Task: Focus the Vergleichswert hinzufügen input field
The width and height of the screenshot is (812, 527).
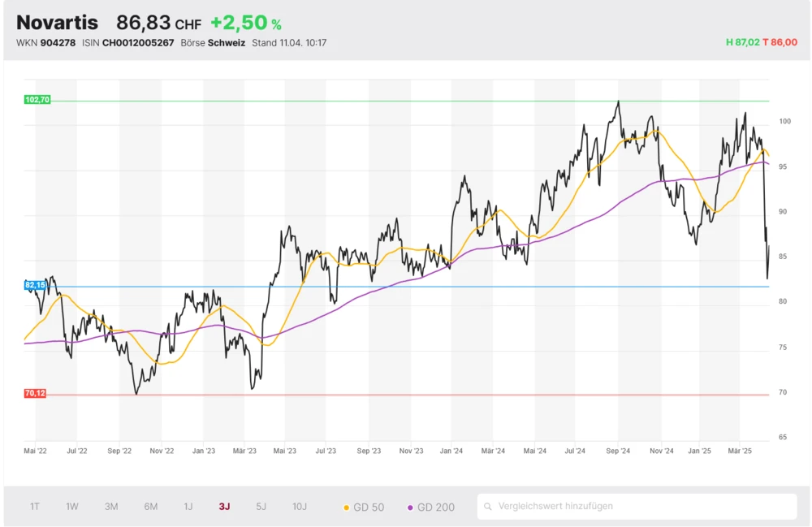Action: coord(641,507)
